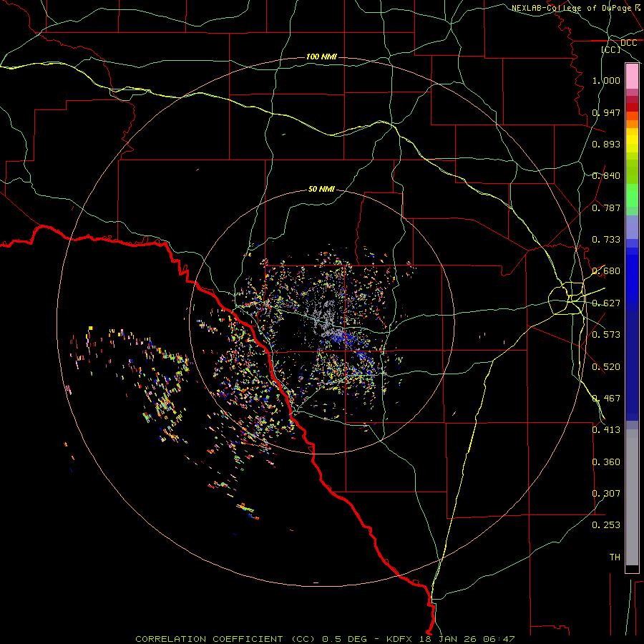Click the 1.000 scale value

(x=606, y=80)
